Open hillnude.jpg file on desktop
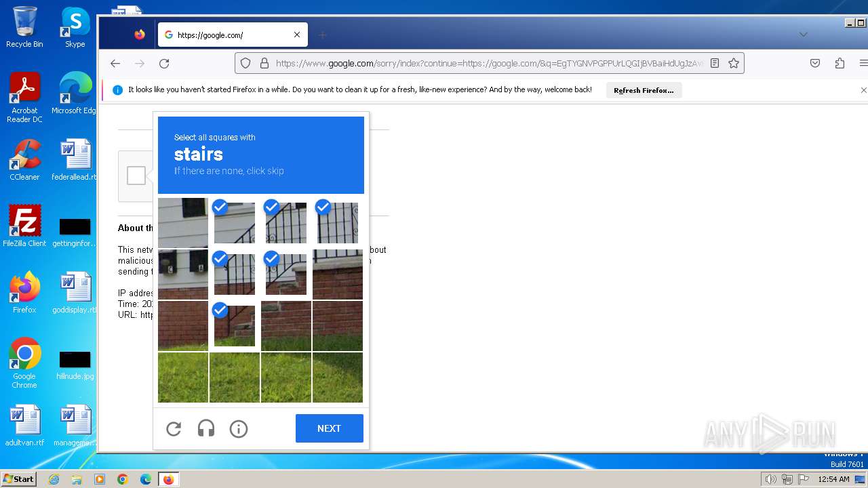The height and width of the screenshot is (488, 868). click(75, 365)
